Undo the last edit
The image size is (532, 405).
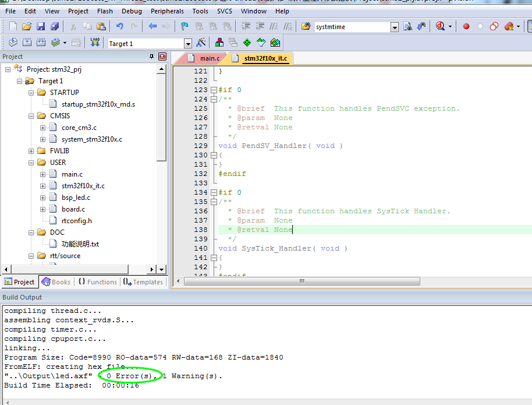(119, 26)
